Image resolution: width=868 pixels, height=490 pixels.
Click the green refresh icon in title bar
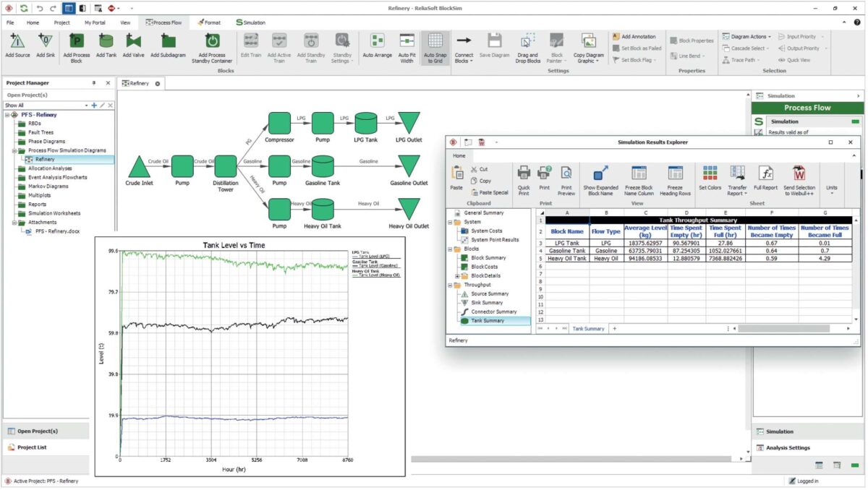(x=24, y=8)
